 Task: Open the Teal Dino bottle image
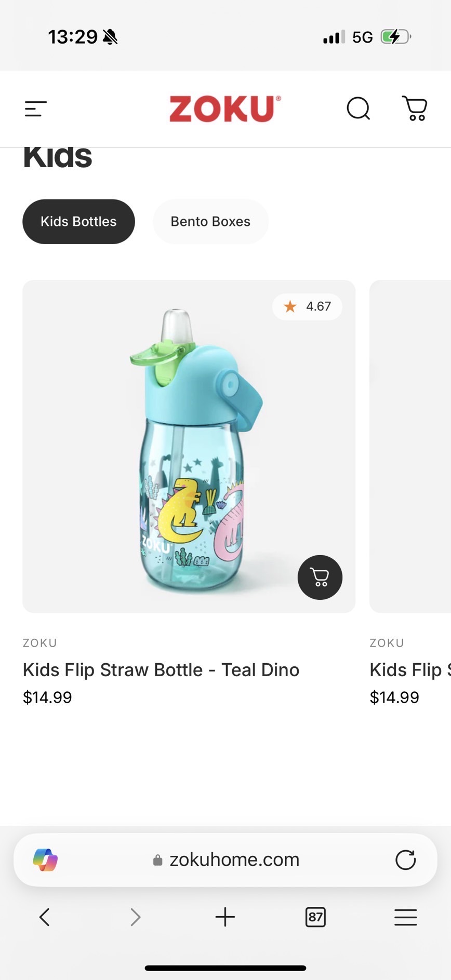[x=189, y=447]
